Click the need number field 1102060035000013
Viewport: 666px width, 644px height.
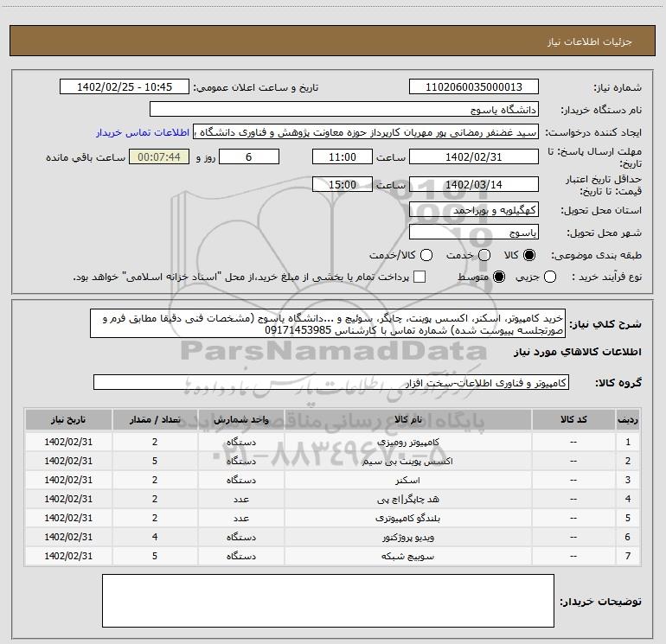[x=474, y=86]
